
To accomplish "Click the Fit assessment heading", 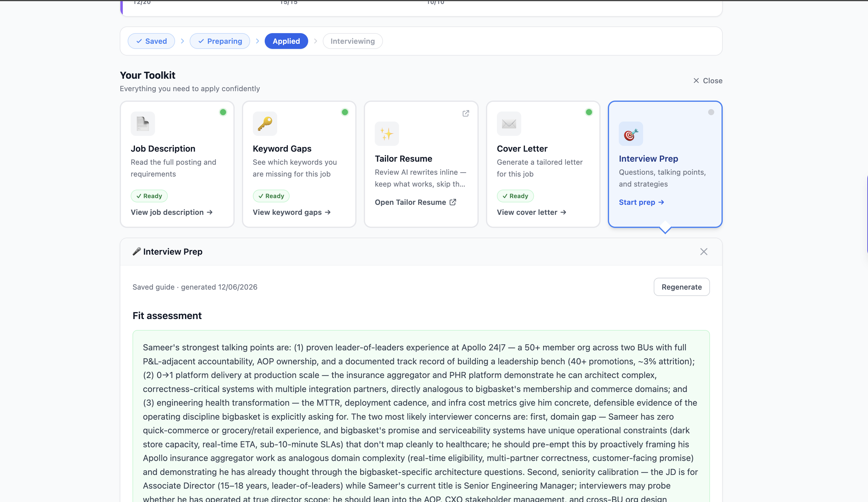I will [167, 316].
